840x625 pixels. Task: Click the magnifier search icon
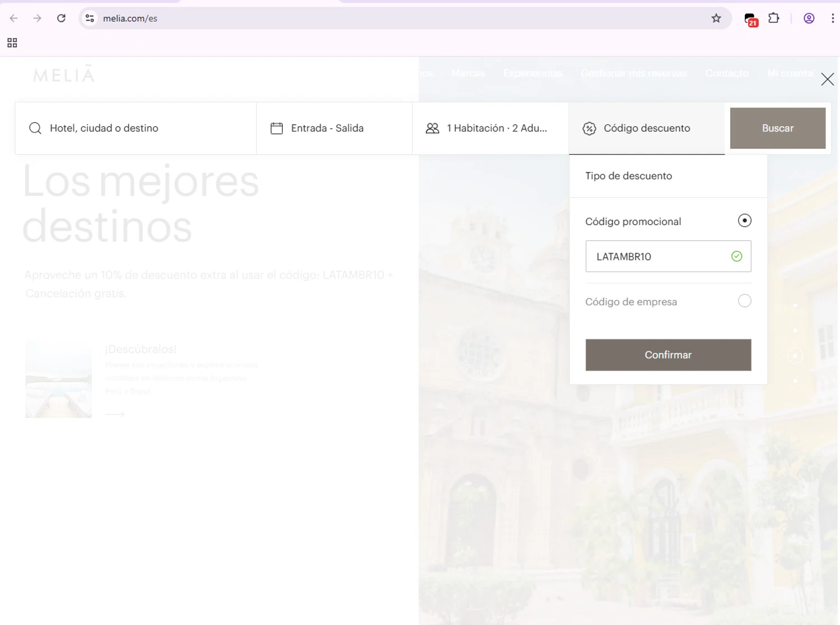35,128
